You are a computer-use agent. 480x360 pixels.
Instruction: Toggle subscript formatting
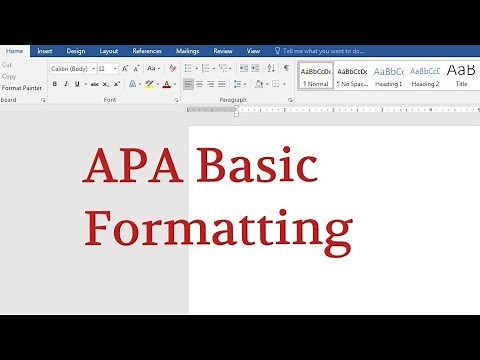pos(106,84)
